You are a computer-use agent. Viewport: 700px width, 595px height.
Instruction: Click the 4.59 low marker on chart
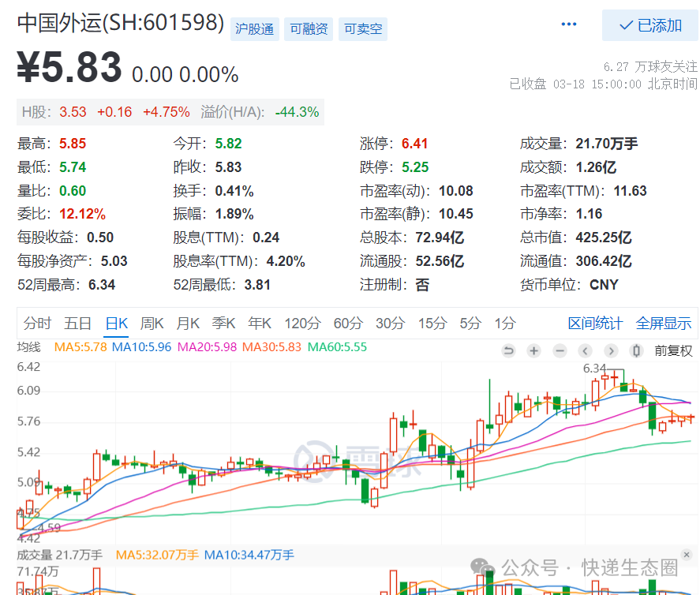[x=49, y=528]
